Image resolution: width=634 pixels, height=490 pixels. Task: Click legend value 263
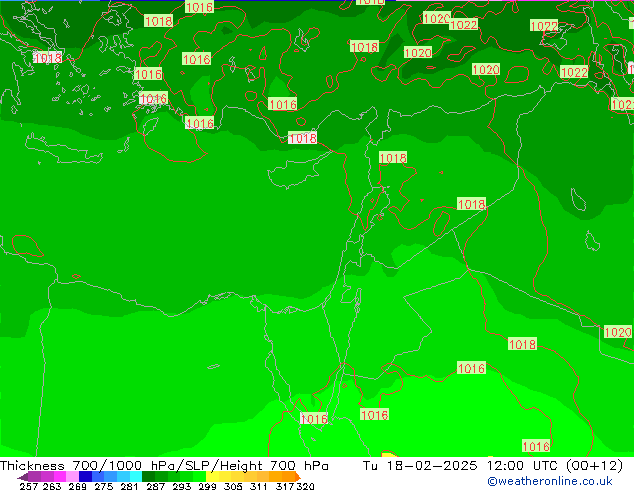[x=52, y=486]
